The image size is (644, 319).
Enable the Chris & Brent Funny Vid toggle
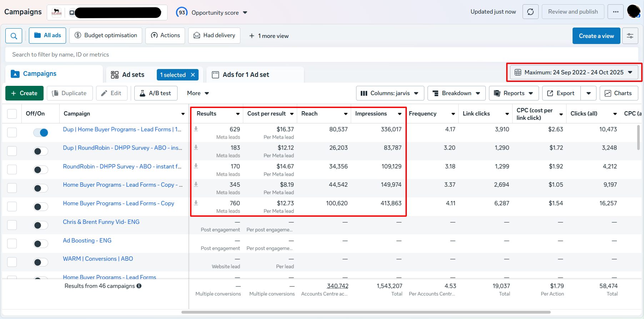(x=41, y=225)
